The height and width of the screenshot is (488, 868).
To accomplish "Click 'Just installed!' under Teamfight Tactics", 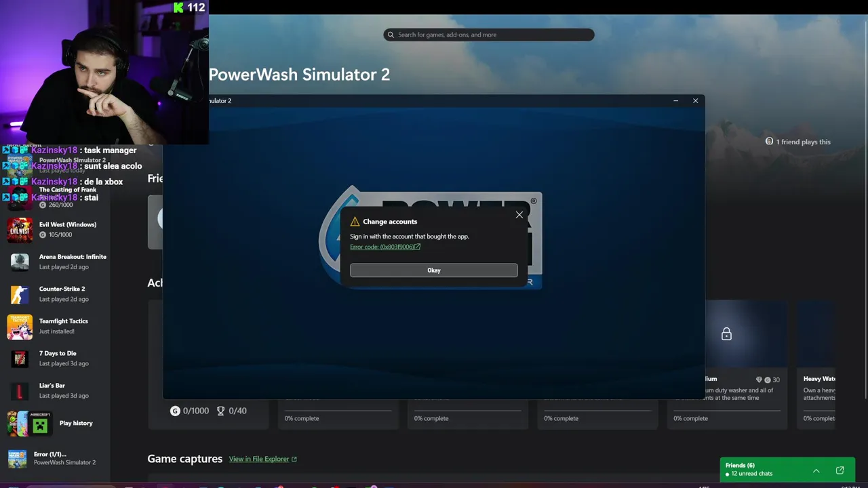I will click(x=57, y=331).
